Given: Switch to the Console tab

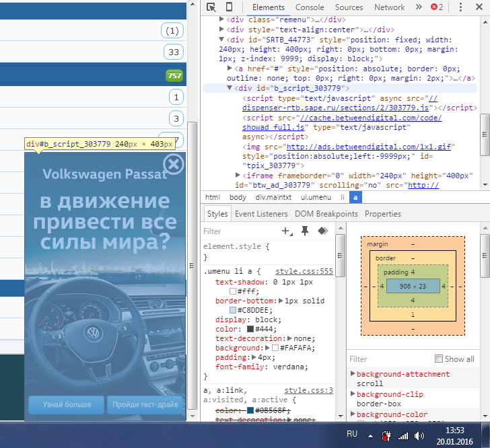Looking at the screenshot, I should coord(310,7).
